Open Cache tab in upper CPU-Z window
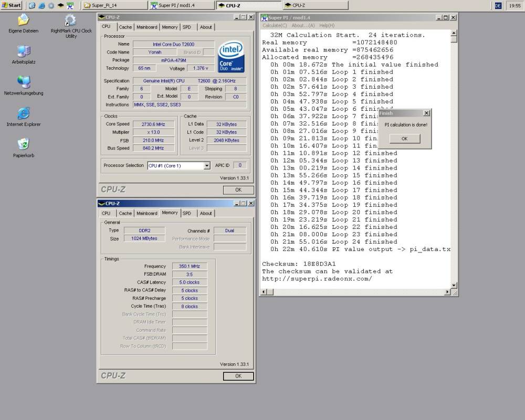 tap(125, 27)
